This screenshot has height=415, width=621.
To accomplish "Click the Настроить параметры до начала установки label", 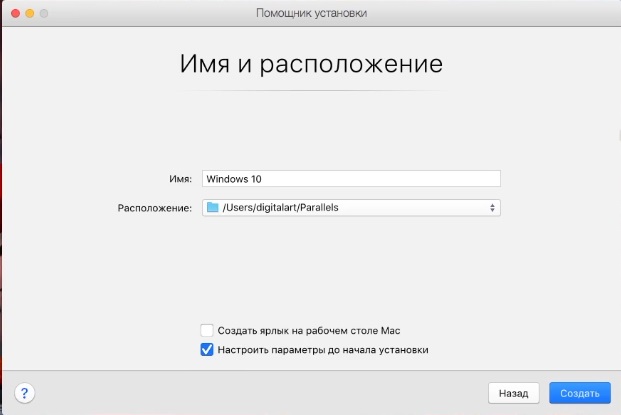I will (x=323, y=349).
